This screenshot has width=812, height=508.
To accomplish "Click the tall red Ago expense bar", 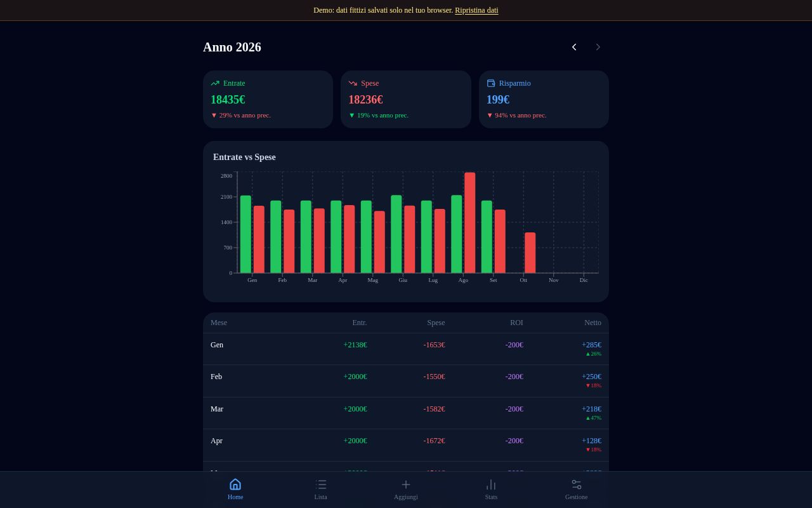I will 470,223.
